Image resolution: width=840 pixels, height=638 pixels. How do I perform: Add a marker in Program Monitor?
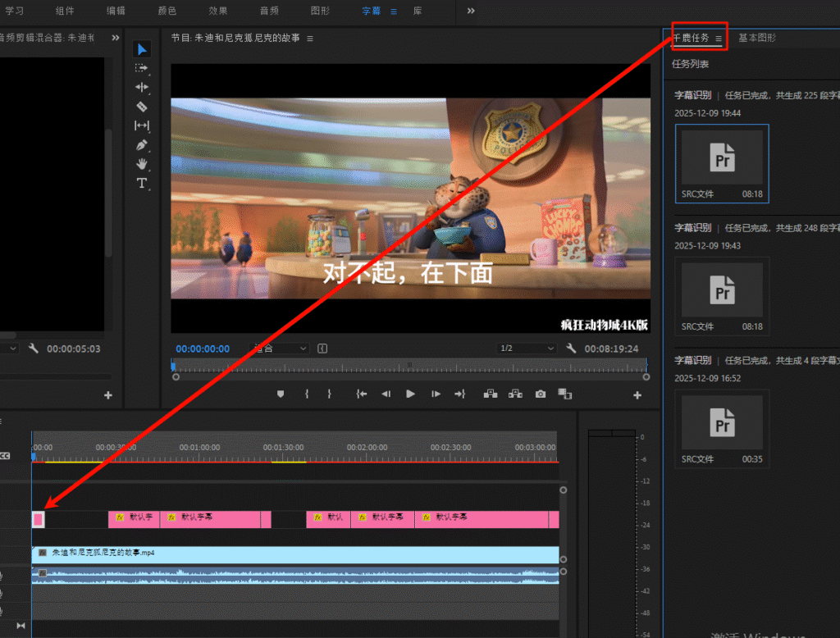[281, 394]
